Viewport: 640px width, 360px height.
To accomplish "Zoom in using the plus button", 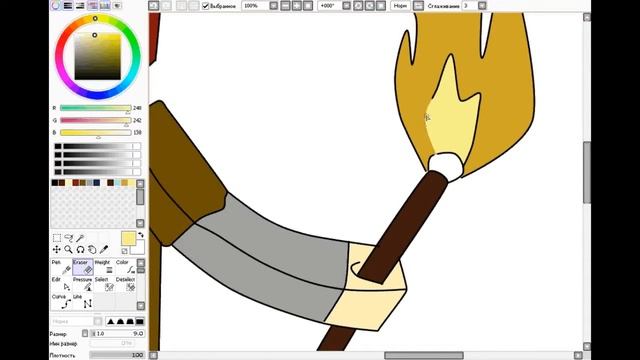I will (x=297, y=6).
